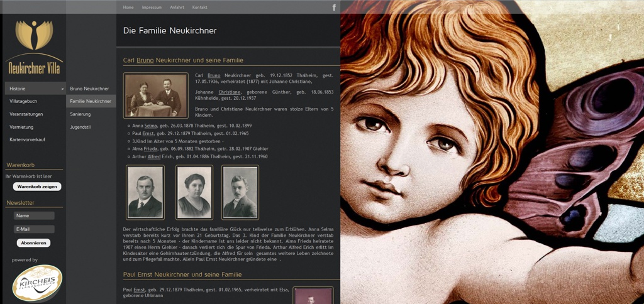Go to Kartenvorverkauf
The height and width of the screenshot is (304, 644).
coord(27,139)
